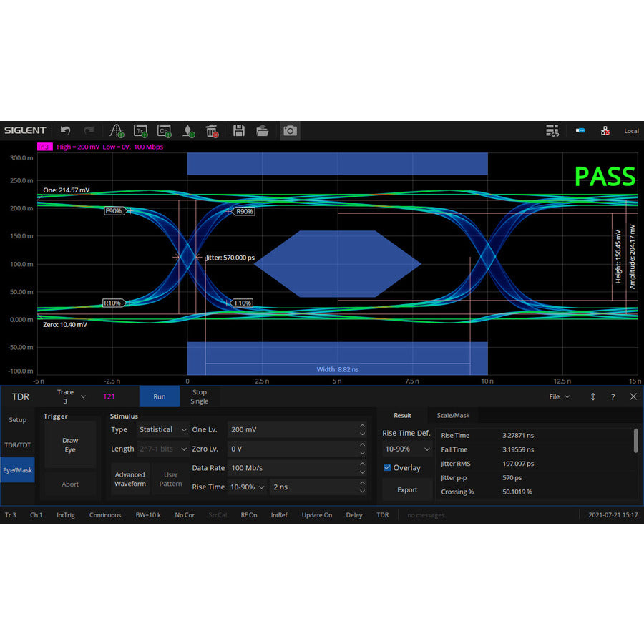Save the current setup via the save icon

click(239, 130)
